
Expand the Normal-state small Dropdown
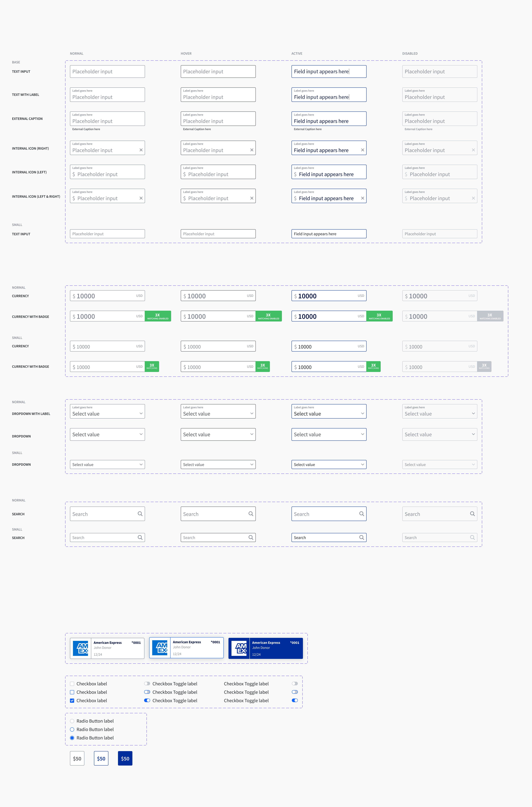pos(107,464)
